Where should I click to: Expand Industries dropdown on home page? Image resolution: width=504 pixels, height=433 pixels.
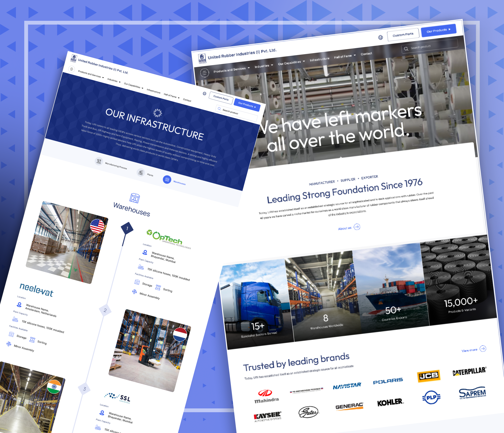(x=264, y=66)
